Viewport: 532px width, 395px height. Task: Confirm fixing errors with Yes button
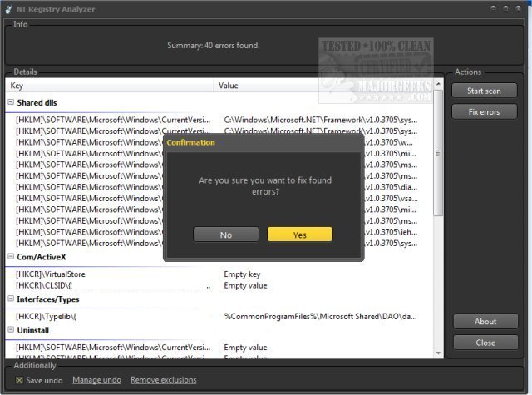tap(299, 235)
